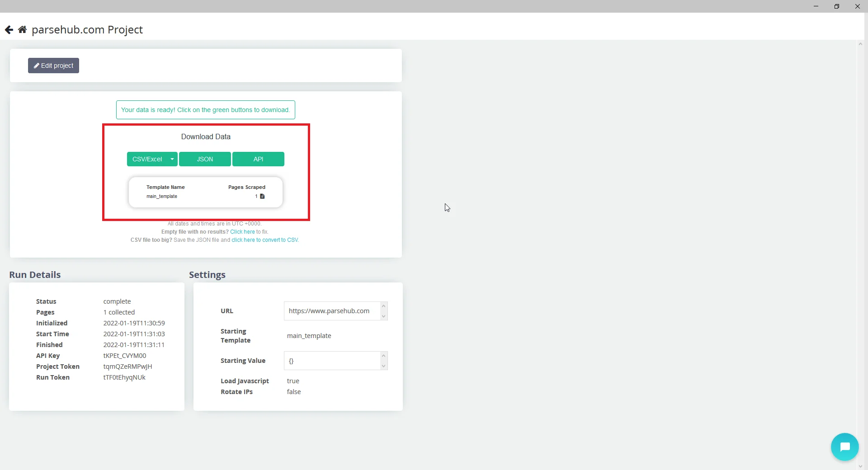868x470 pixels.
Task: Click the Start Time timestamp 2022-01-19T11:31:03
Action: pos(134,334)
